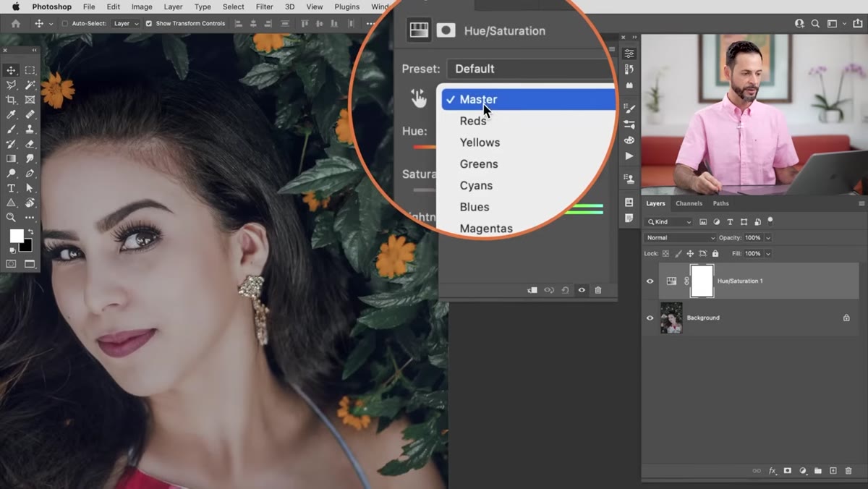868x489 pixels.
Task: Choose the Magic Wand tool
Action: tap(30, 85)
